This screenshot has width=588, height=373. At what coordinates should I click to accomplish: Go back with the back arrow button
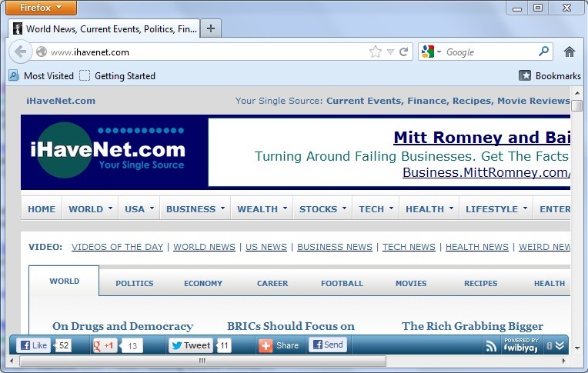(20, 52)
